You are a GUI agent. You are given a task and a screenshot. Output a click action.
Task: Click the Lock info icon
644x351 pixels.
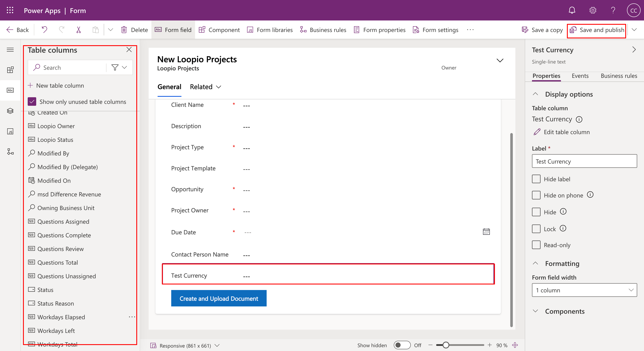point(563,228)
